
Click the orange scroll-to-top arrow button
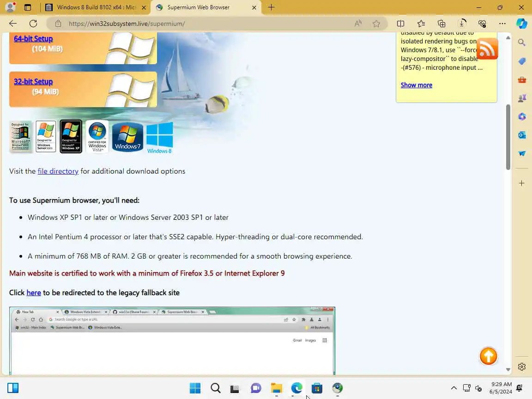[x=488, y=356]
